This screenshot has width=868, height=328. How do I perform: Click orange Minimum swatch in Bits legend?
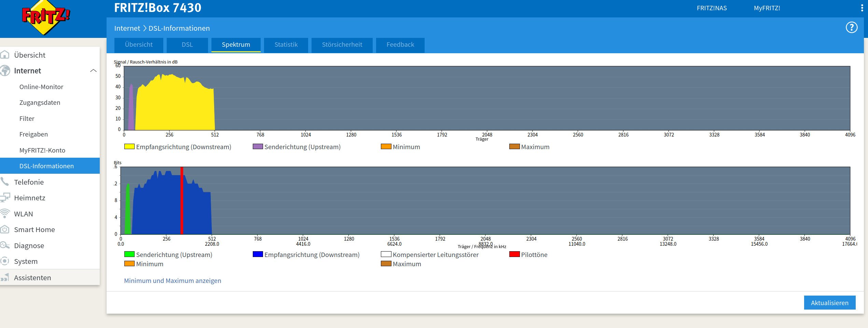pyautogui.click(x=129, y=263)
